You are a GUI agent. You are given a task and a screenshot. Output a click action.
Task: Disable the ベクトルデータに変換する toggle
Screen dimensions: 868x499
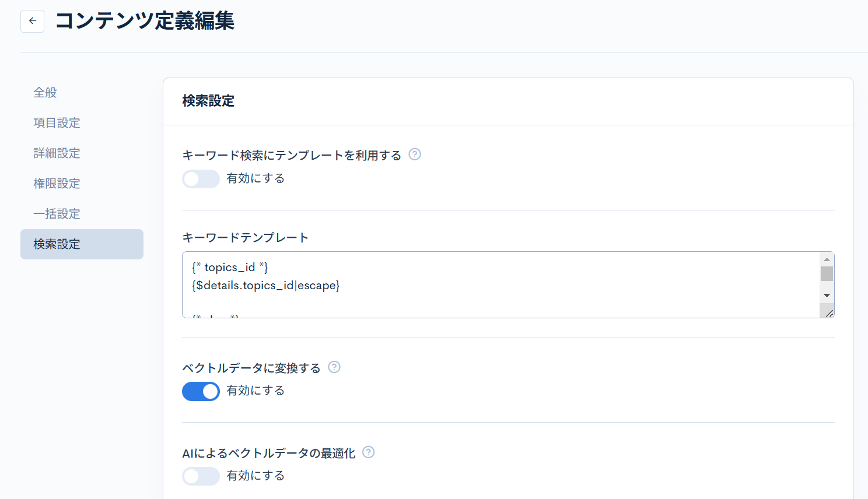point(201,391)
